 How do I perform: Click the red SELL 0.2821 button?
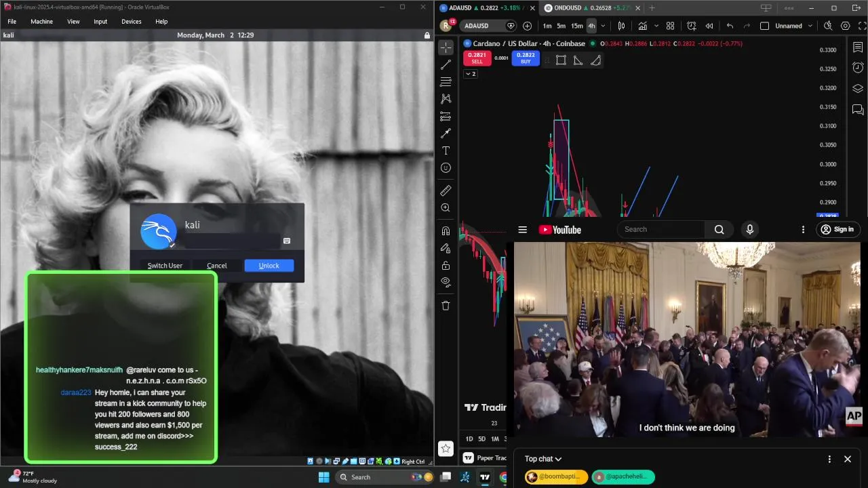coord(477,58)
